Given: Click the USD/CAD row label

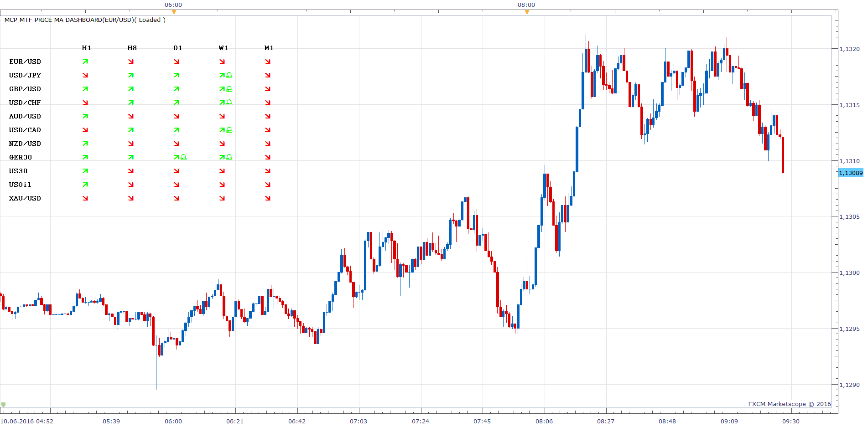Looking at the screenshot, I should (x=25, y=130).
